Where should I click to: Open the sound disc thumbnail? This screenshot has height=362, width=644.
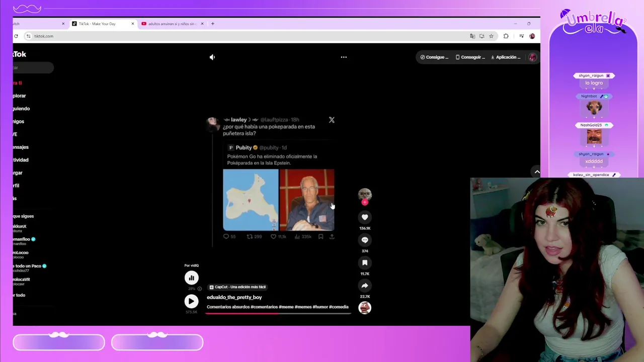click(x=365, y=307)
